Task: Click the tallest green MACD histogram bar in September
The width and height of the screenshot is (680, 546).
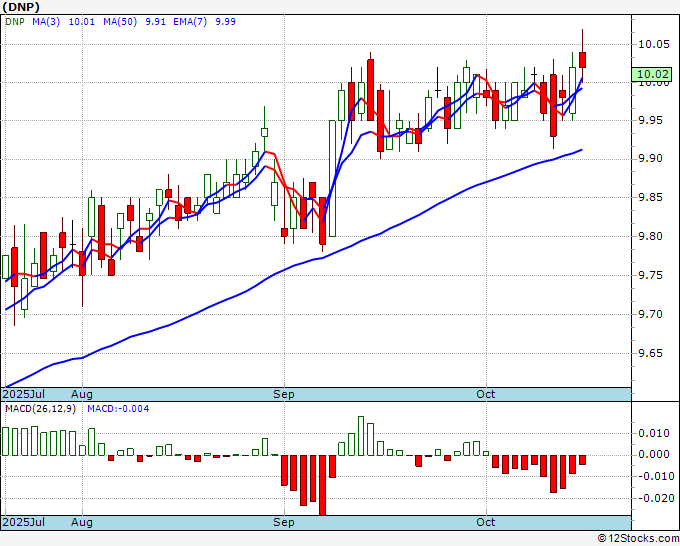Action: tap(361, 436)
